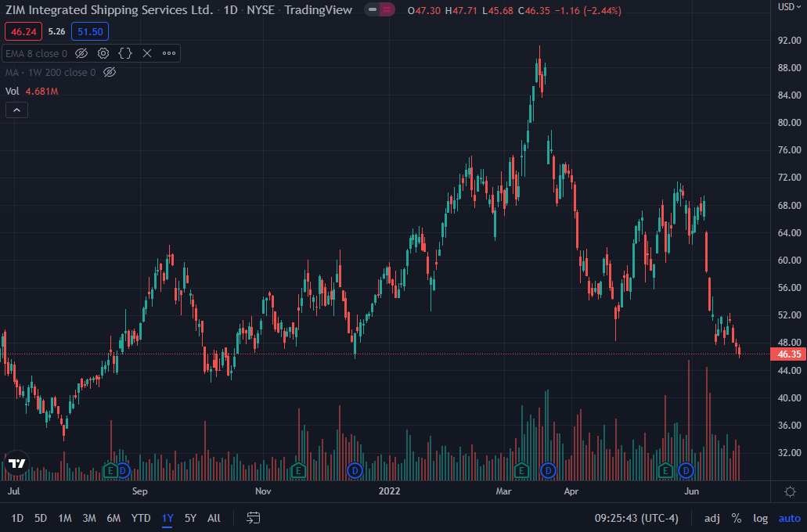Click the dividend marker in late March
Image resolution: width=807 pixels, height=532 pixels.
pos(548,470)
